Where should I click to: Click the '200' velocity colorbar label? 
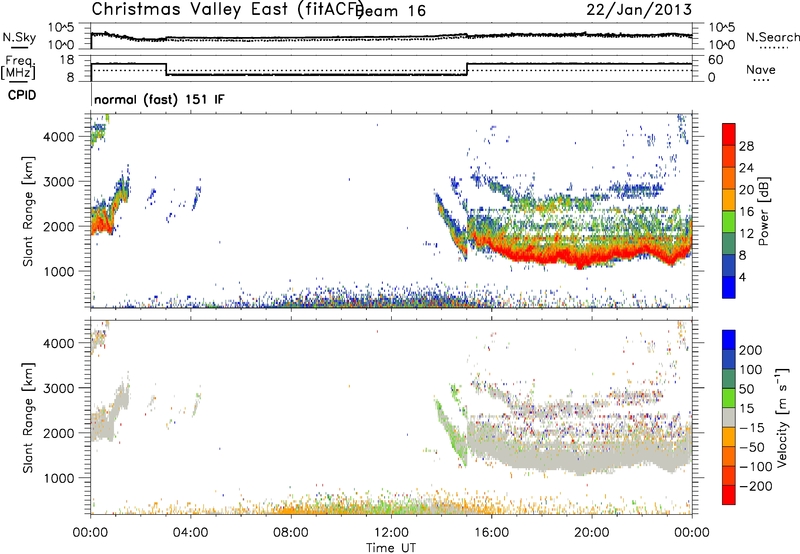click(751, 350)
